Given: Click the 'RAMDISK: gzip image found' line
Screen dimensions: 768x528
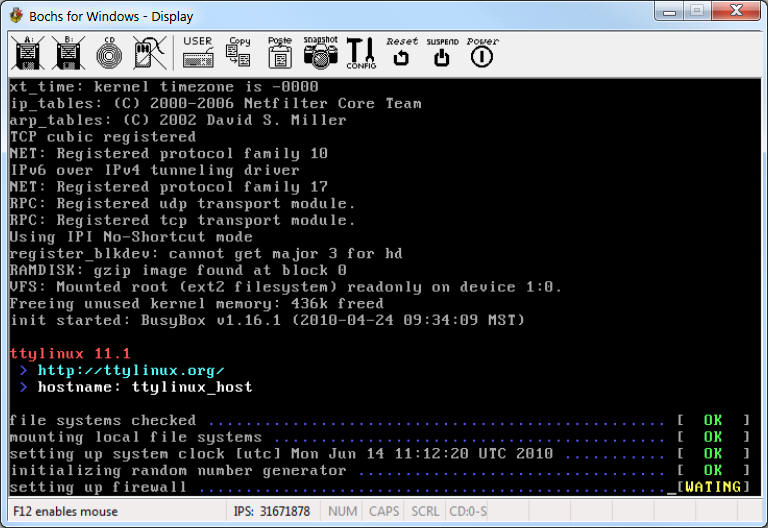Looking at the screenshot, I should tap(178, 270).
